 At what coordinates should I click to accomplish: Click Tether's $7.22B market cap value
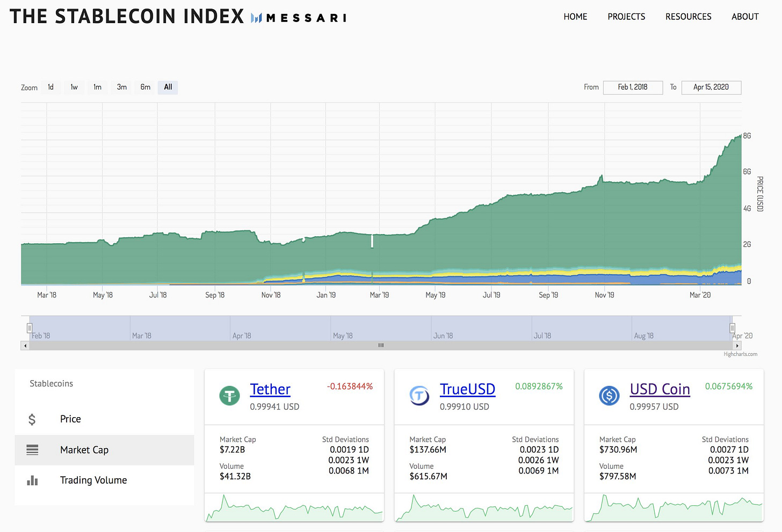[x=232, y=450]
